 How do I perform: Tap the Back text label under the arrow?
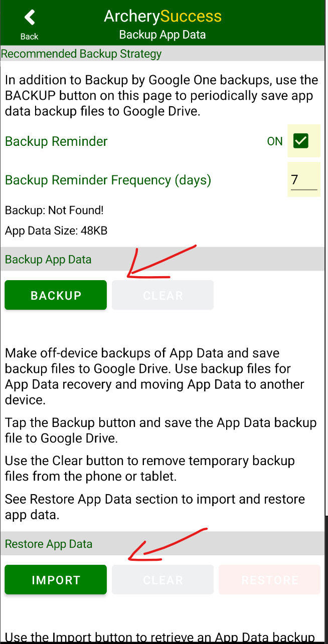(29, 36)
